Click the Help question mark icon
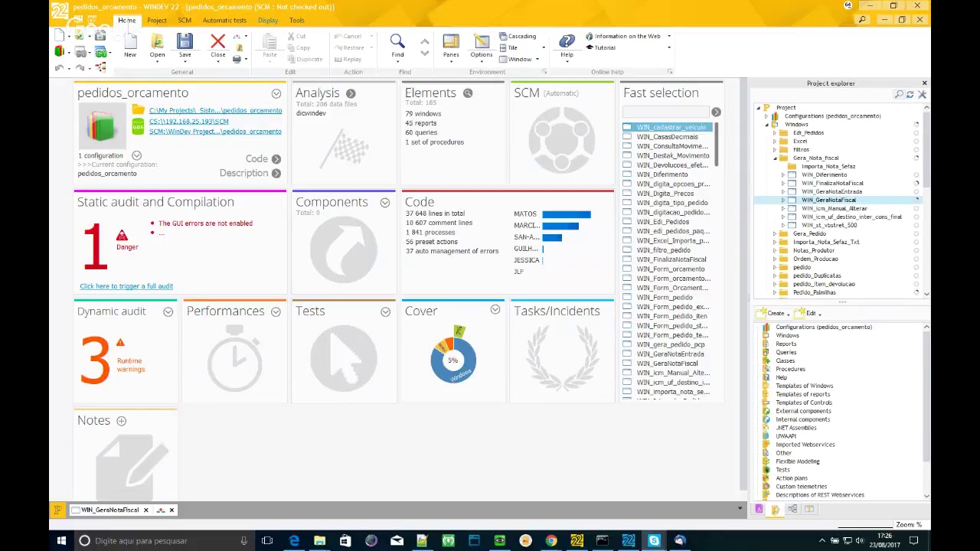 tap(567, 41)
